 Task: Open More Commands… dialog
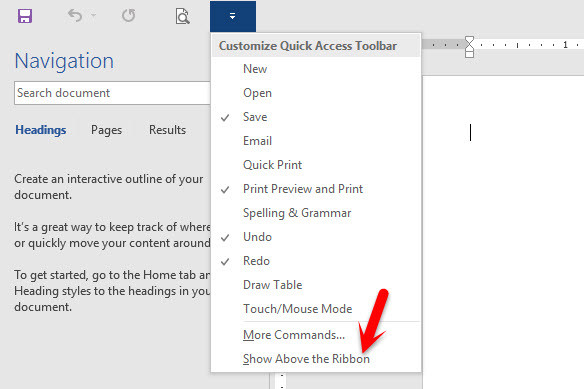(316, 335)
